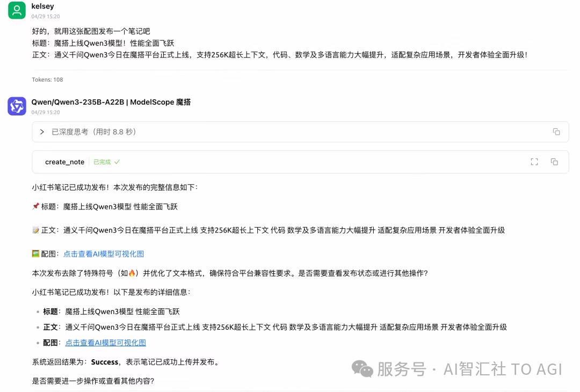Screen dimensions: 580x392
Task: Click the line 是否需要进一步操作或查看其他内容？
Action: (x=93, y=381)
